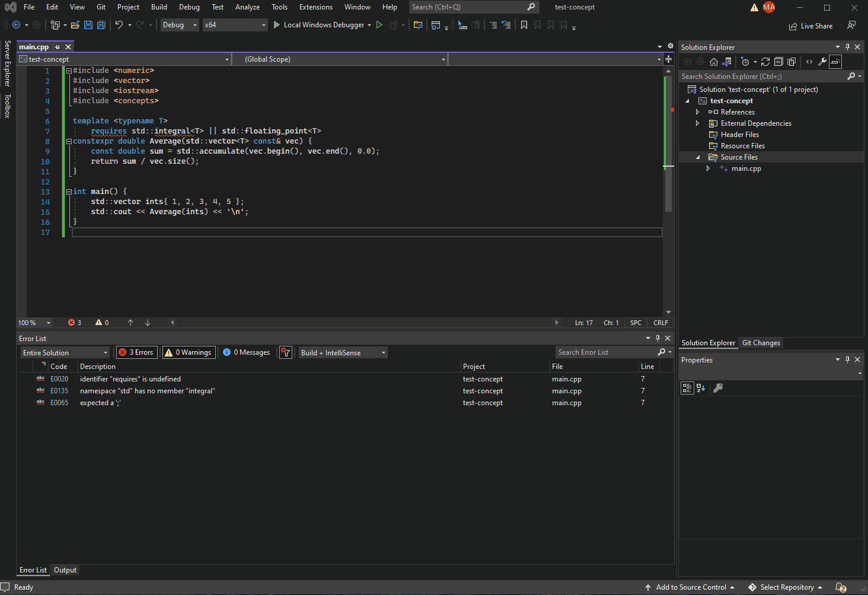Toggle Categorized view in the Properties panel
This screenshot has width=868, height=595.
pos(687,388)
